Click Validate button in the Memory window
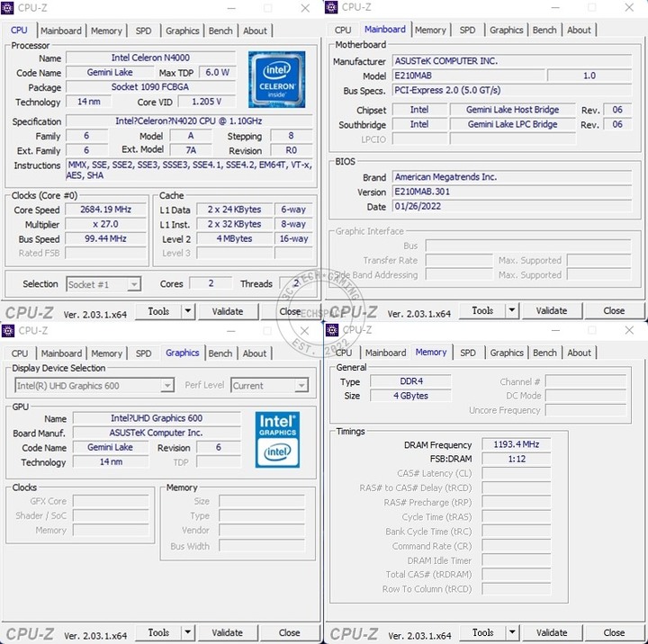 coord(552,632)
